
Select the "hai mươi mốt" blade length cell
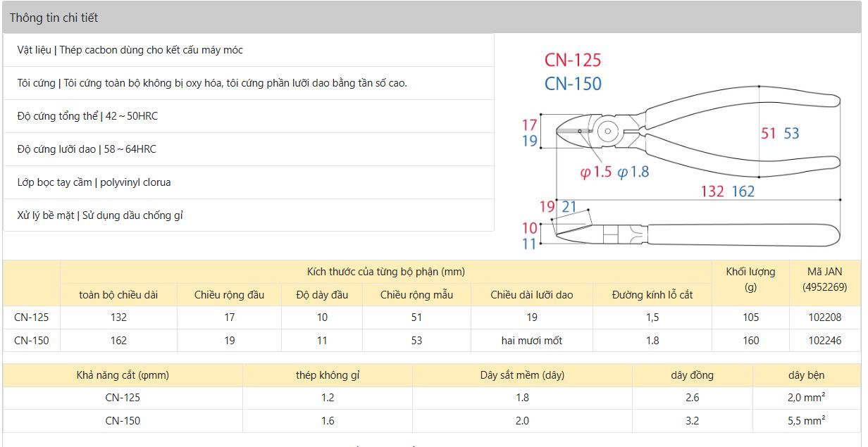click(532, 341)
